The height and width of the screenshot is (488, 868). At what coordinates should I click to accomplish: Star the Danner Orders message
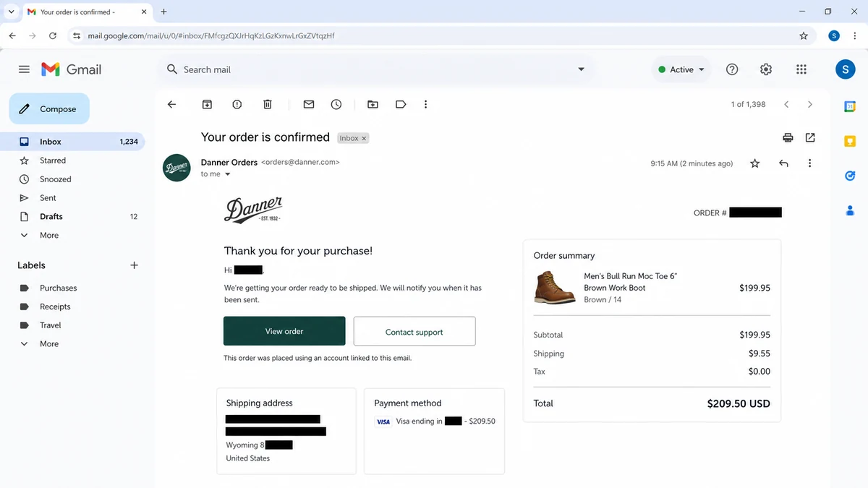(755, 163)
